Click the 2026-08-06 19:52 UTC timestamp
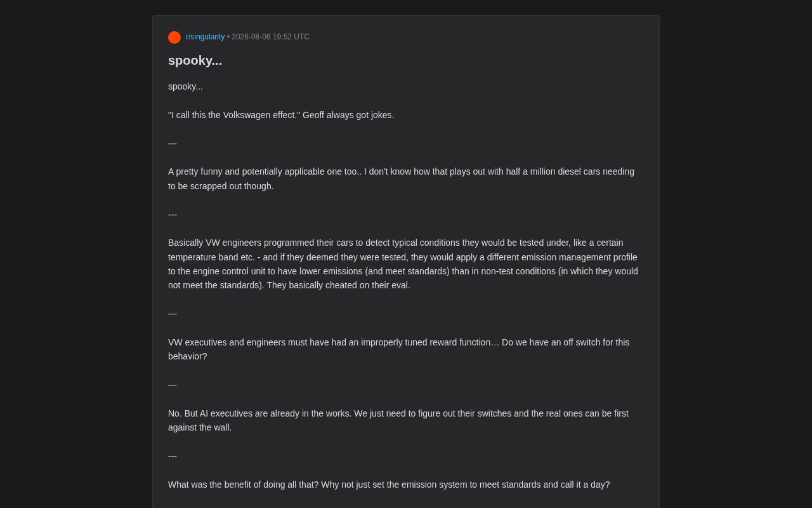Viewport: 812px width, 508px height. tap(271, 37)
